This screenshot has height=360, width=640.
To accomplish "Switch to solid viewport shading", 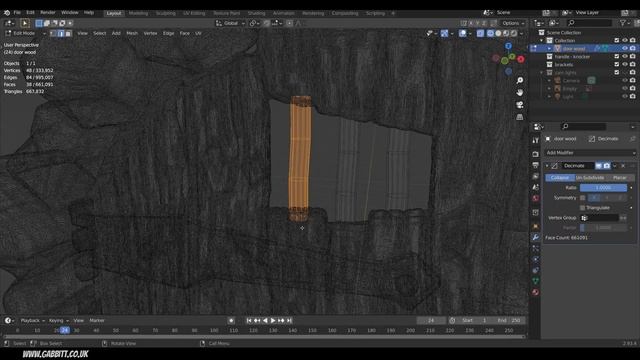I will pyautogui.click(x=498, y=33).
